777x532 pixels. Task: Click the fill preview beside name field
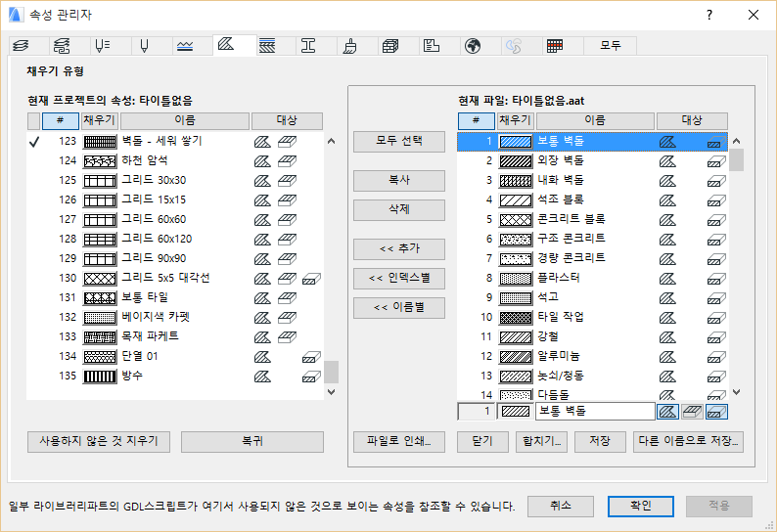click(x=516, y=411)
